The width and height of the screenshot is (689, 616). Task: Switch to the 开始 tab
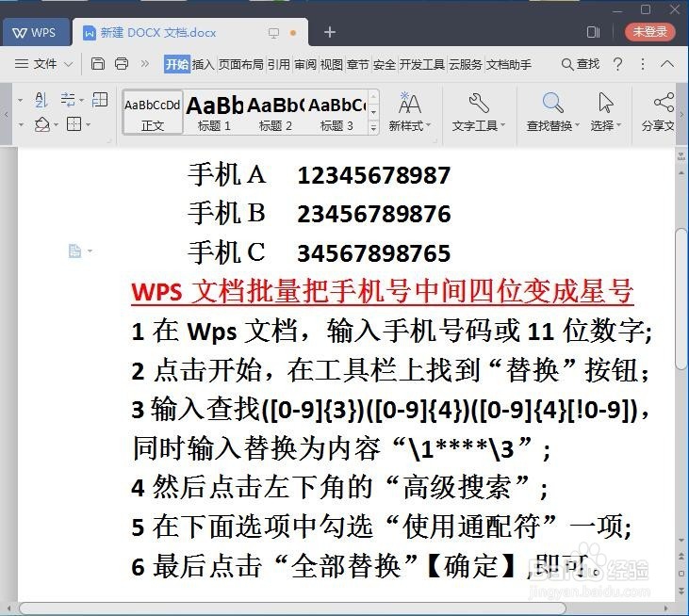177,65
